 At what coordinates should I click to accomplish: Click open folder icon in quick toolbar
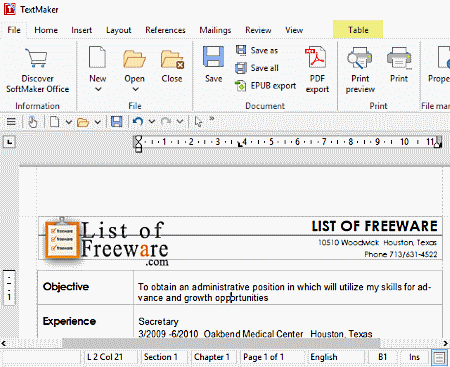[83, 122]
